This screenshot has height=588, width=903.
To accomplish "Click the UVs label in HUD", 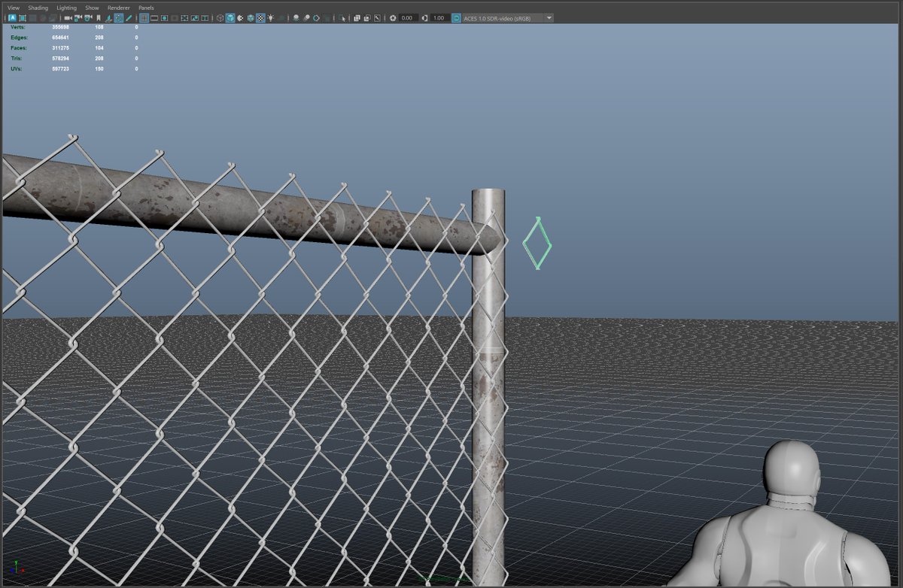I will click(x=17, y=68).
